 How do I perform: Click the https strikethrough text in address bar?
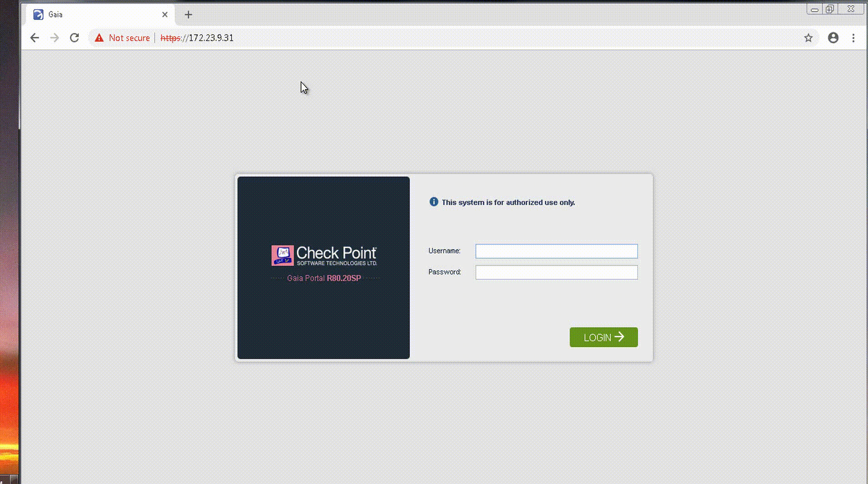pos(170,38)
